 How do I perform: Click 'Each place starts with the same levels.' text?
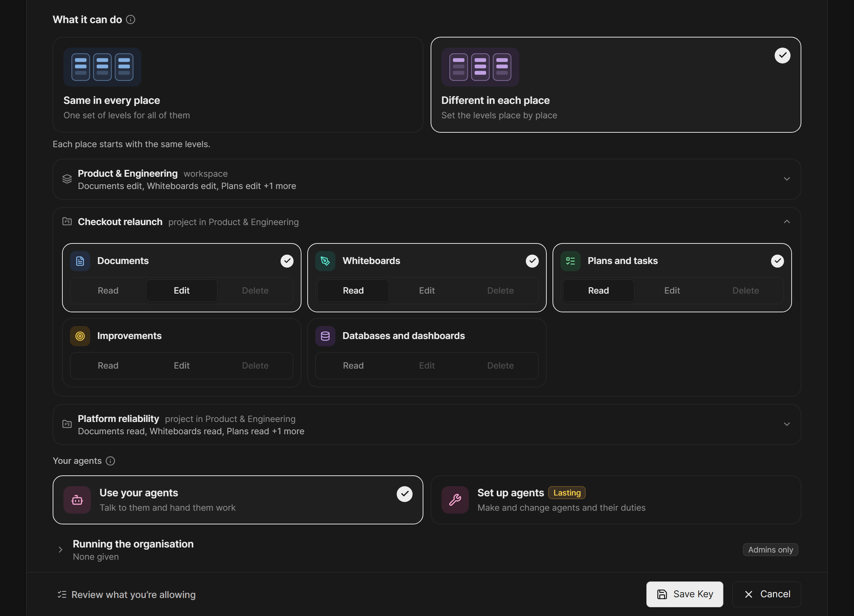(131, 144)
